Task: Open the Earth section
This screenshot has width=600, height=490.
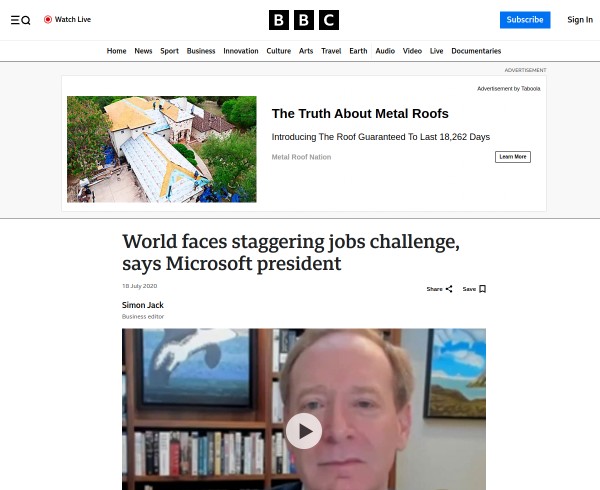Action: click(x=358, y=51)
